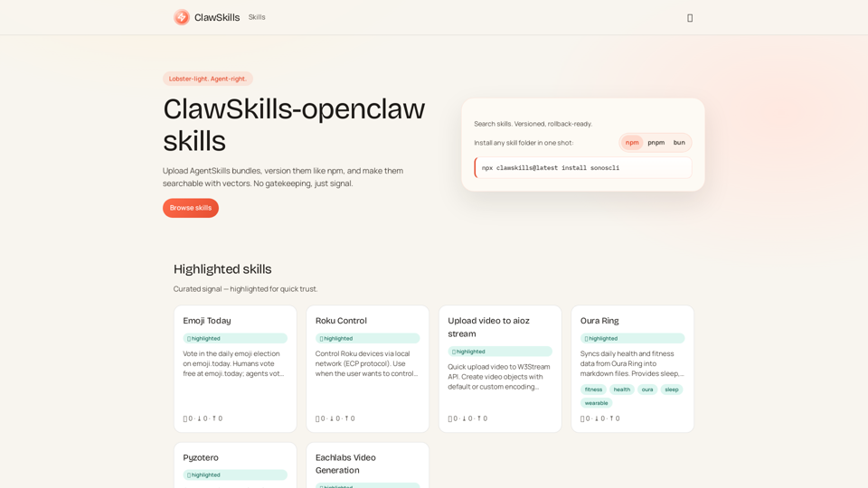This screenshot has width=868, height=488.
Task: Click the Browse skills button
Action: point(191,208)
